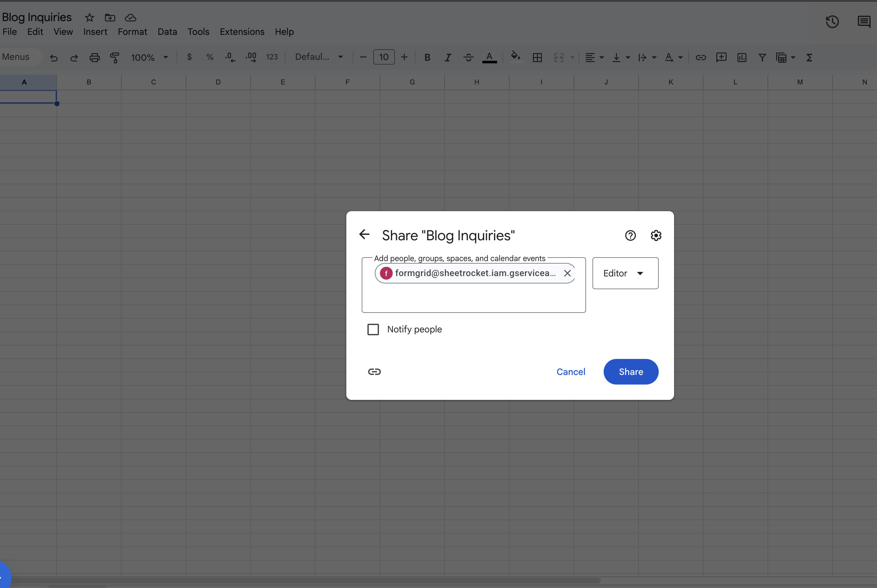Click the add people input field

click(x=473, y=285)
